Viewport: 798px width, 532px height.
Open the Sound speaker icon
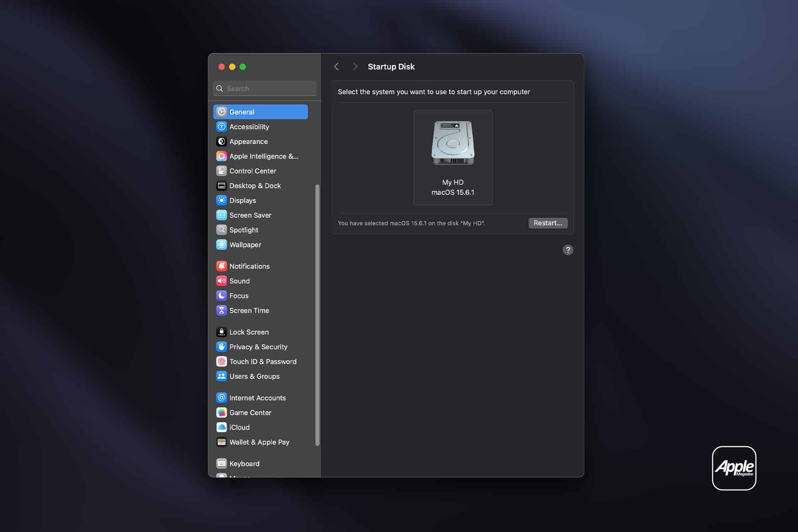[222, 281]
